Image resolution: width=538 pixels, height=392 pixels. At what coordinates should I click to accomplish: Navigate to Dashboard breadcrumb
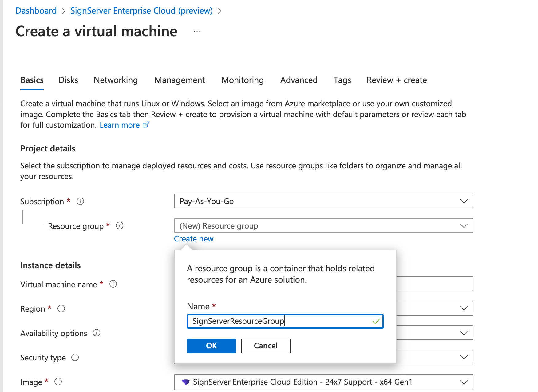(36, 11)
